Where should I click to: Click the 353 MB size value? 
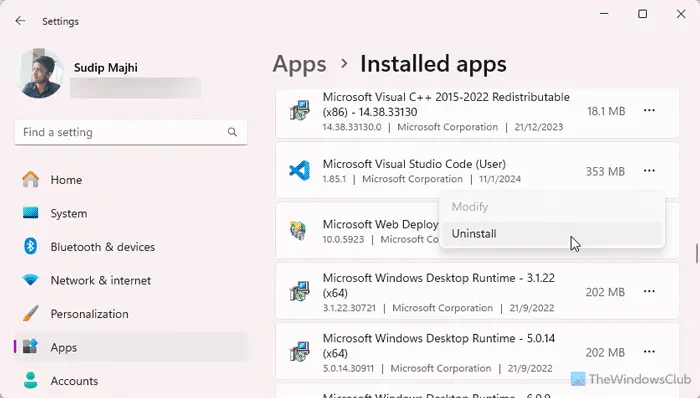coord(605,171)
